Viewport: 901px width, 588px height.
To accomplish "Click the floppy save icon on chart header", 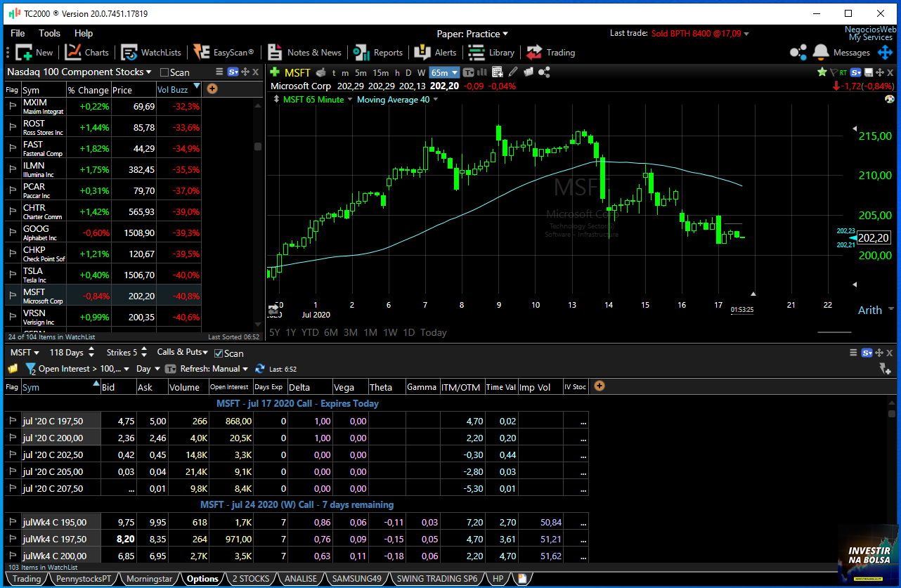I will coord(869,72).
